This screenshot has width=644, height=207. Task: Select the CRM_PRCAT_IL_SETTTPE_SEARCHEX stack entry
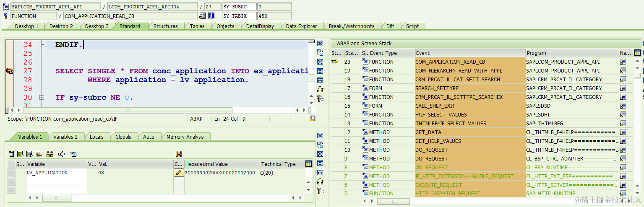(x=470, y=97)
